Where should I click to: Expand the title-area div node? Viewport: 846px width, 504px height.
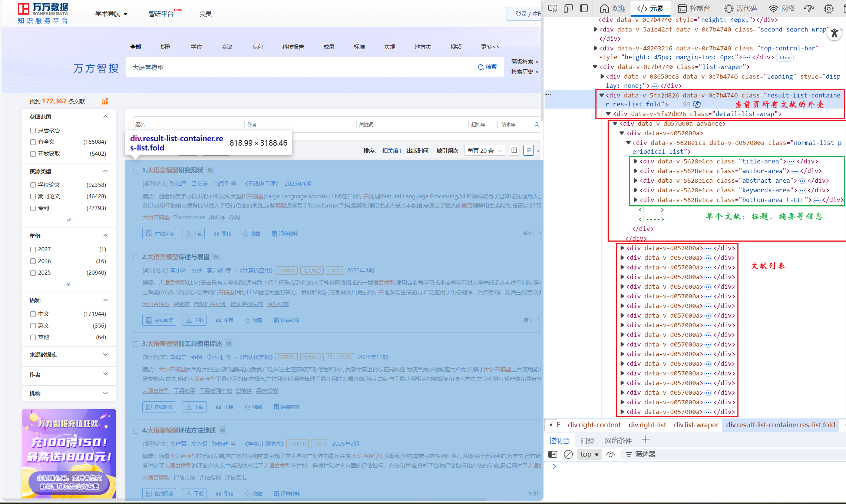pos(635,161)
